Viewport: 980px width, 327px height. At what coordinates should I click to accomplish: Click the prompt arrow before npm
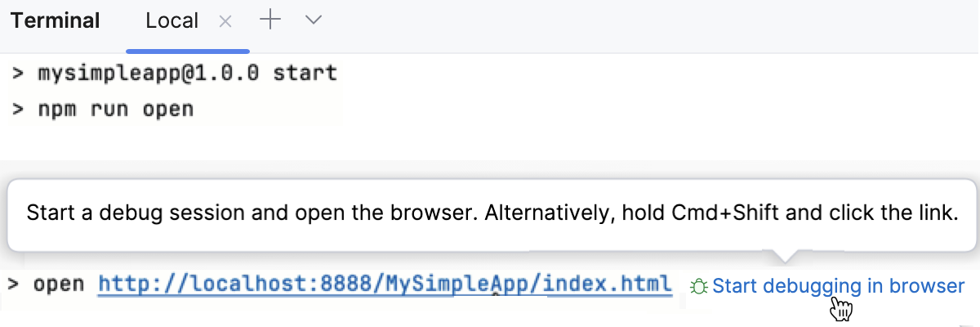(x=18, y=109)
